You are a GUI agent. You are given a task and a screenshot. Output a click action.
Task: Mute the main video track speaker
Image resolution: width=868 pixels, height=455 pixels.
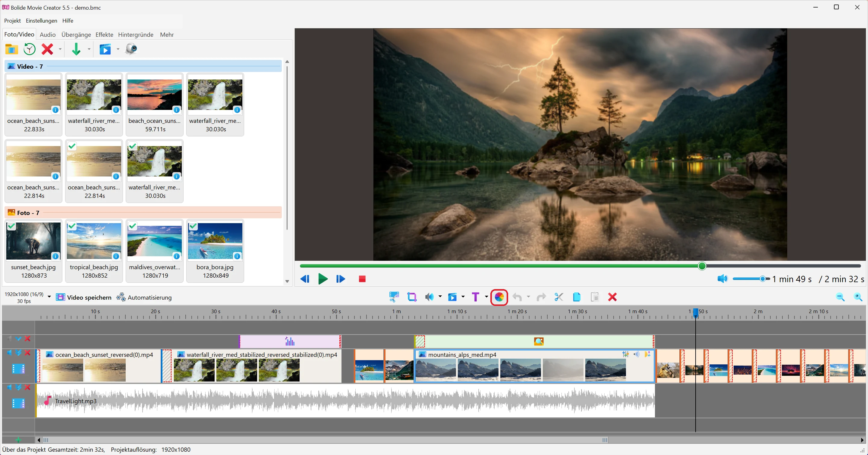point(9,353)
